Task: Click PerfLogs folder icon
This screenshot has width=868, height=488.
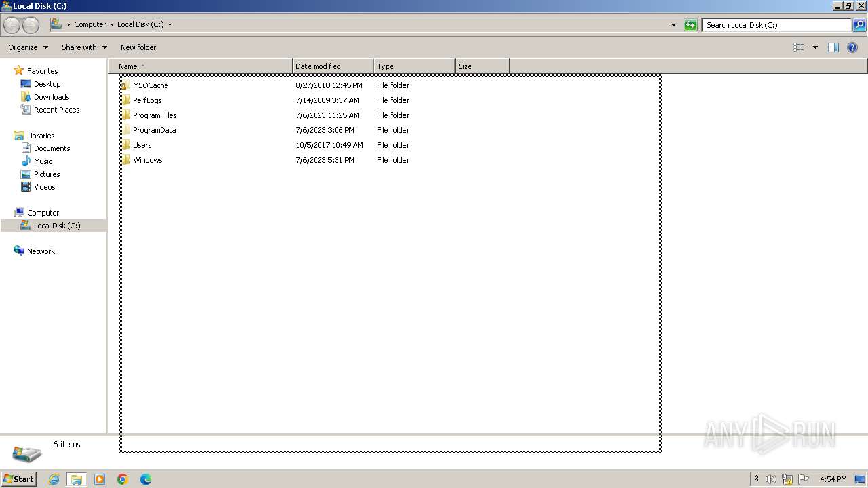Action: click(x=126, y=100)
